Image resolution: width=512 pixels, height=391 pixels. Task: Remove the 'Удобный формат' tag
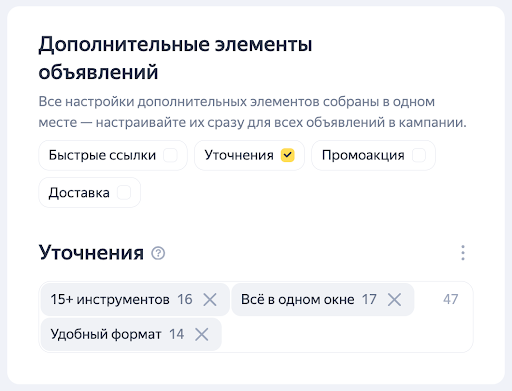coord(202,334)
